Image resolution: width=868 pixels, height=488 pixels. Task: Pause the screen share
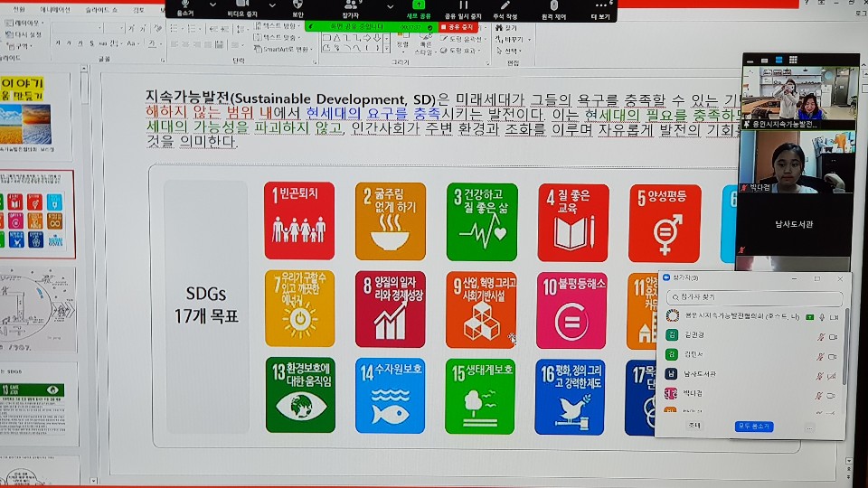[x=463, y=6]
